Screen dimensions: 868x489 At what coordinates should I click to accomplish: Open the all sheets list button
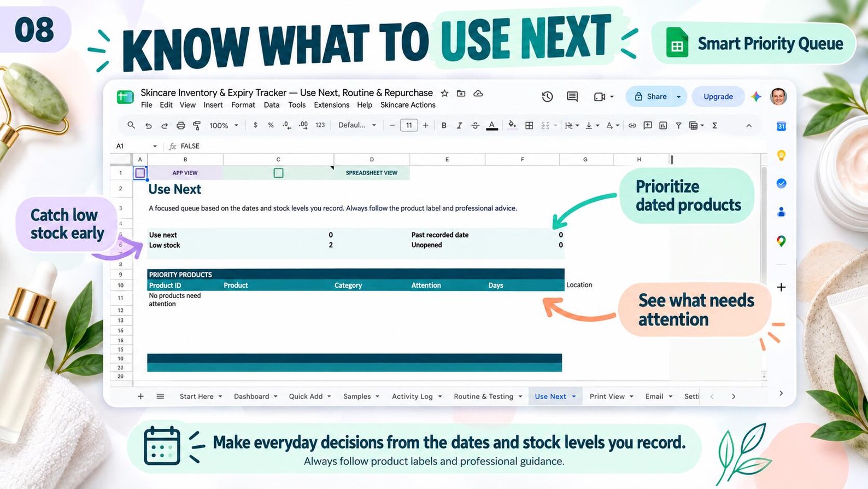pos(160,397)
